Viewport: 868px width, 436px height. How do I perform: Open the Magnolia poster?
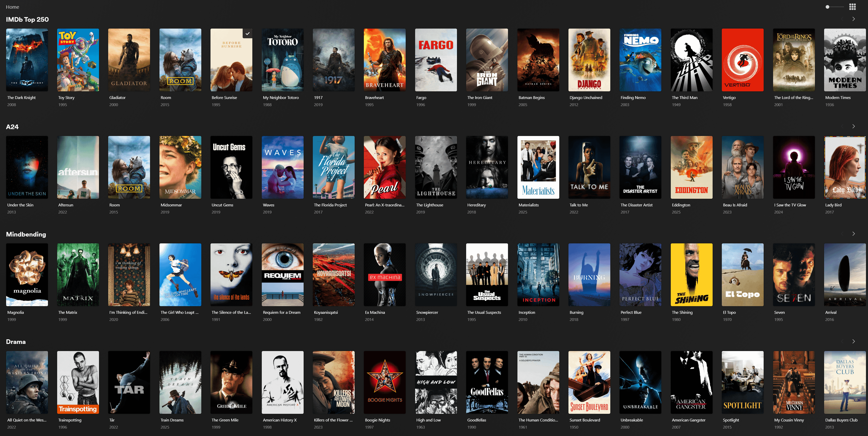tap(27, 275)
